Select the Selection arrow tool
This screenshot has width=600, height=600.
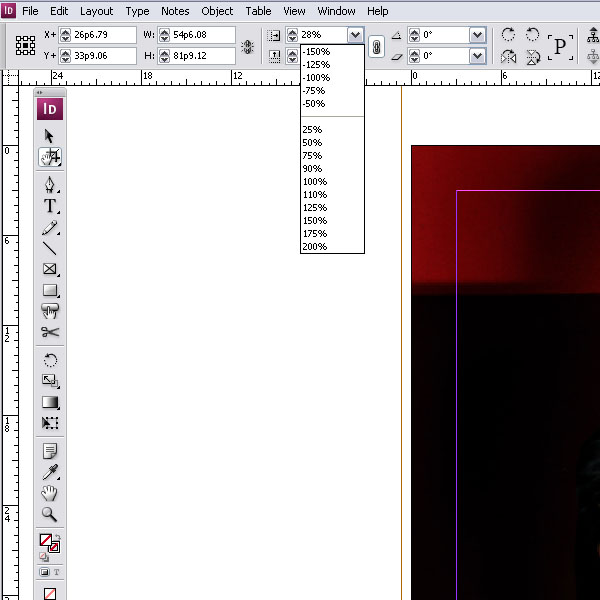point(49,136)
